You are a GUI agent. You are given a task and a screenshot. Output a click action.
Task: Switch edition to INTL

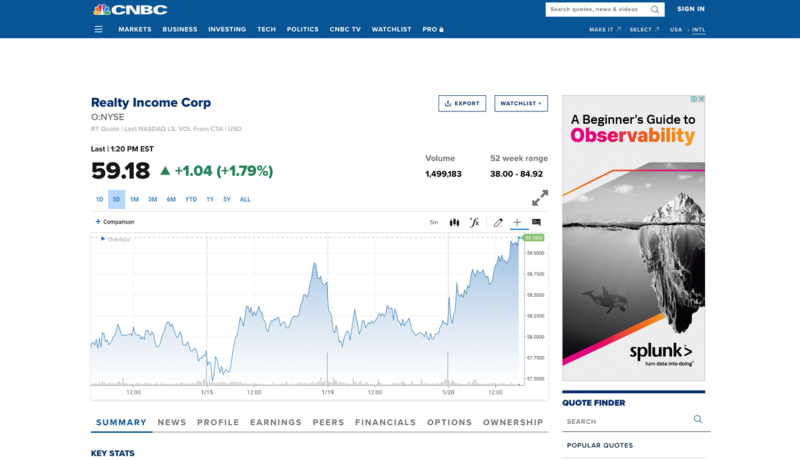coord(698,30)
